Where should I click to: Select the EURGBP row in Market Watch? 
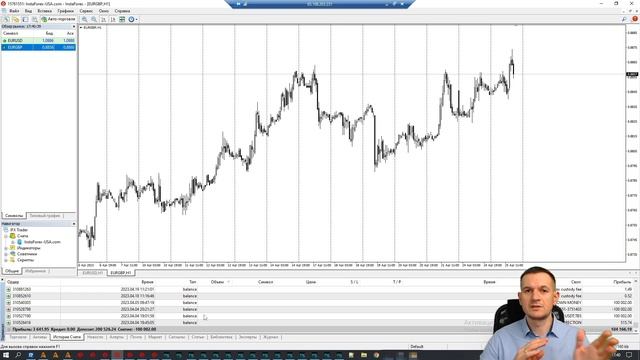39,47
